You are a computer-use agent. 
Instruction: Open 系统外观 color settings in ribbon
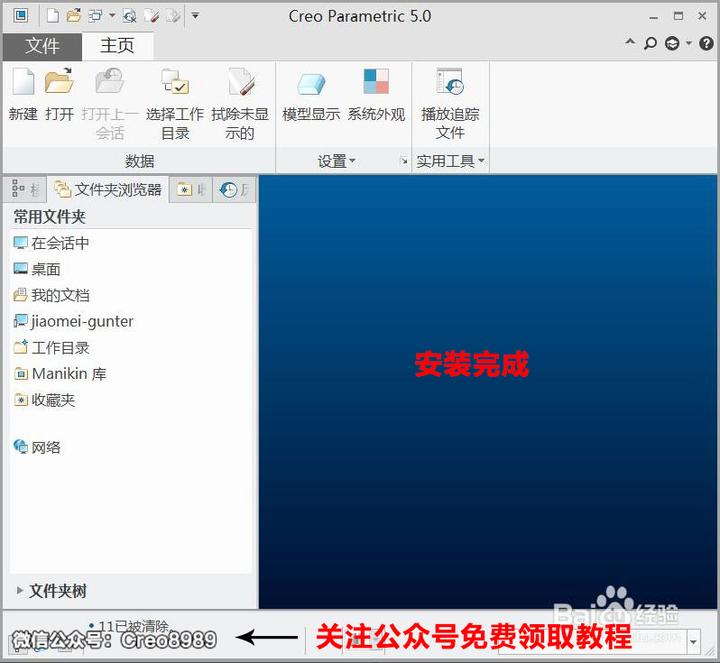pos(376,96)
